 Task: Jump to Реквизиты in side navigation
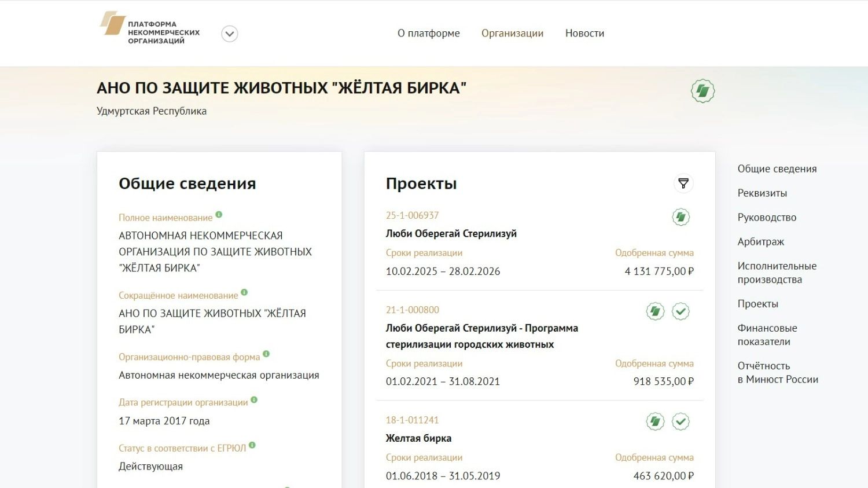(x=763, y=193)
